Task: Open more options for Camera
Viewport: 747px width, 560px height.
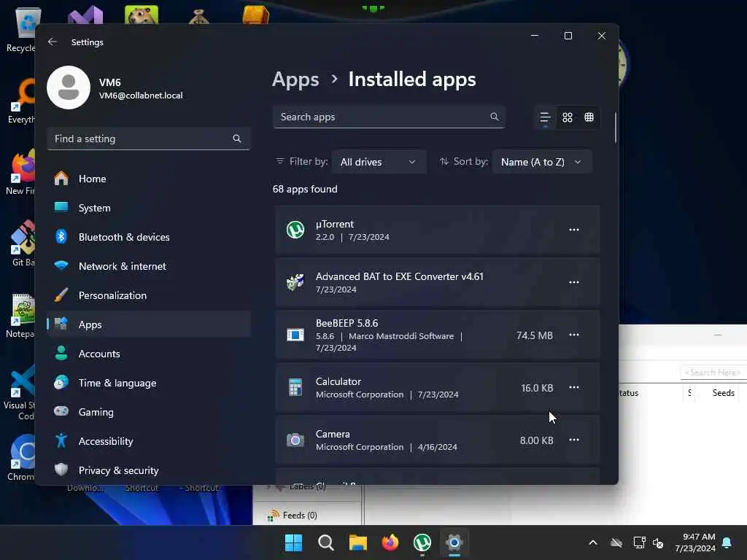Action: pos(573,440)
